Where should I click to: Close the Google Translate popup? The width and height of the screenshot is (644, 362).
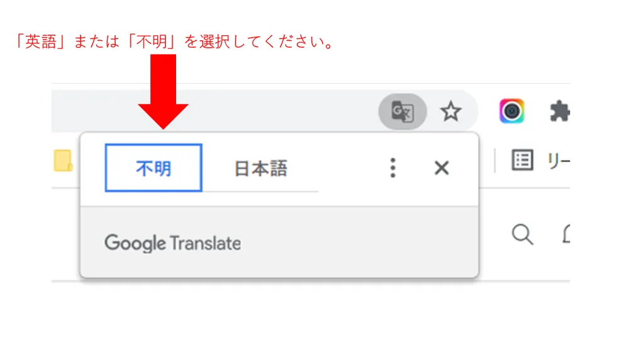tap(441, 167)
